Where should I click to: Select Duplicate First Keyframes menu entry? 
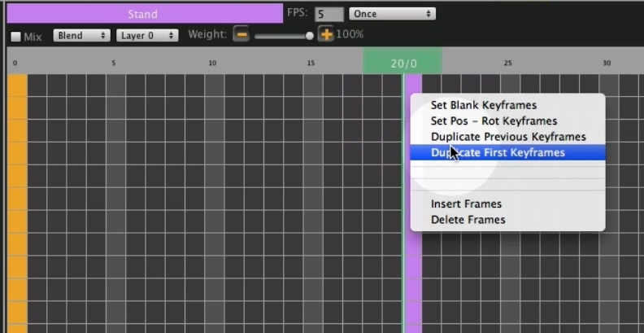tap(507, 152)
